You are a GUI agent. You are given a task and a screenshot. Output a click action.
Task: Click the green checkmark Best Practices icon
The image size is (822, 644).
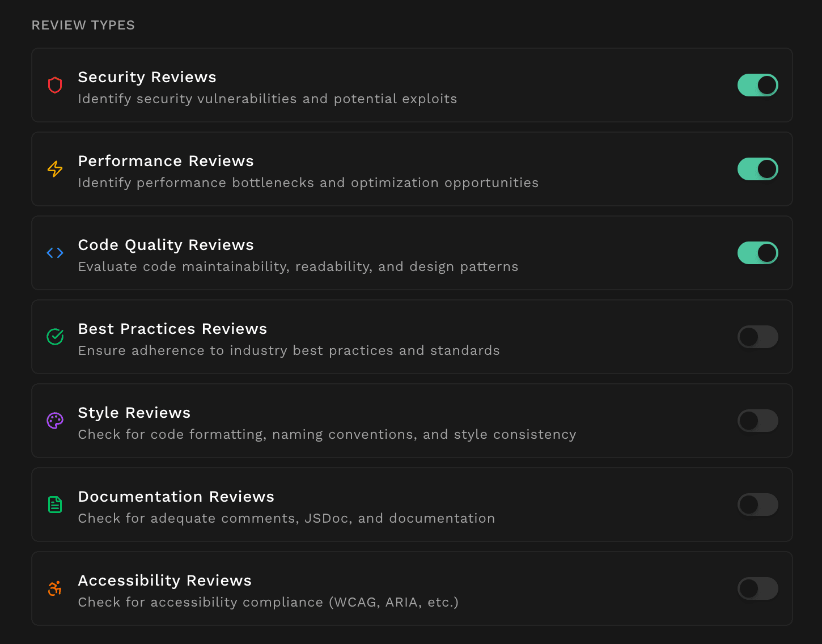(x=54, y=337)
